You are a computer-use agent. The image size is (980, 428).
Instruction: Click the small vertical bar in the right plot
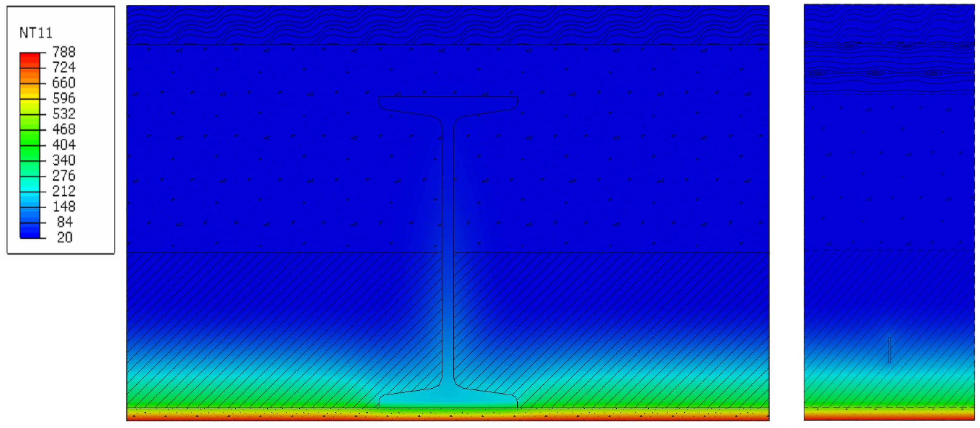tap(889, 350)
